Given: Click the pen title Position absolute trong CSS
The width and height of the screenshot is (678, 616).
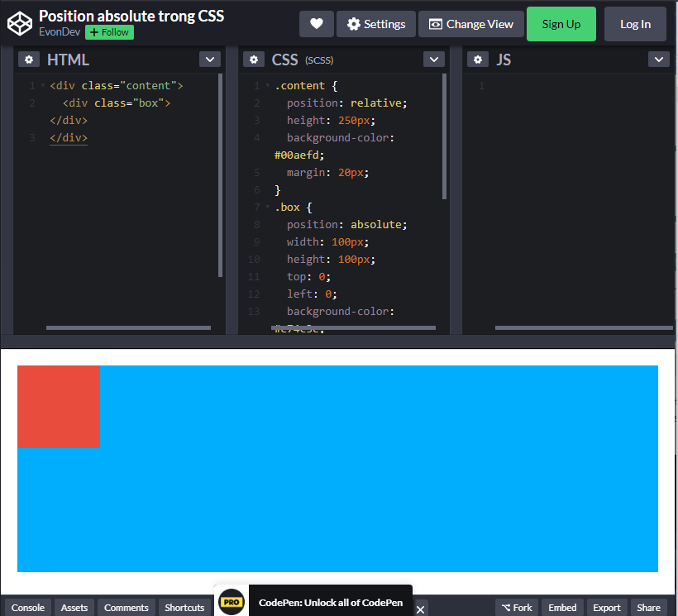Looking at the screenshot, I should point(131,16).
